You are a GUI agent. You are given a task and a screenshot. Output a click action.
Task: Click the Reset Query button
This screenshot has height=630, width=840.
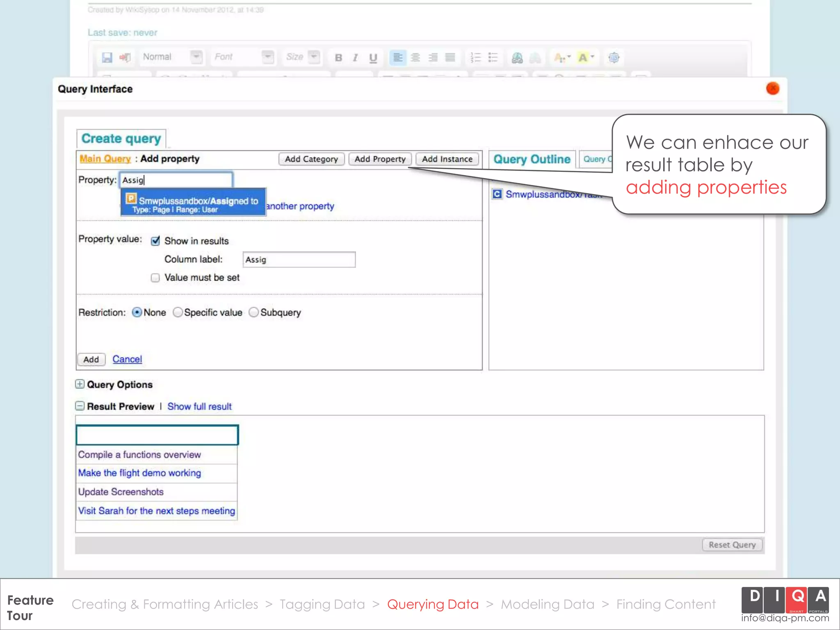pos(732,545)
